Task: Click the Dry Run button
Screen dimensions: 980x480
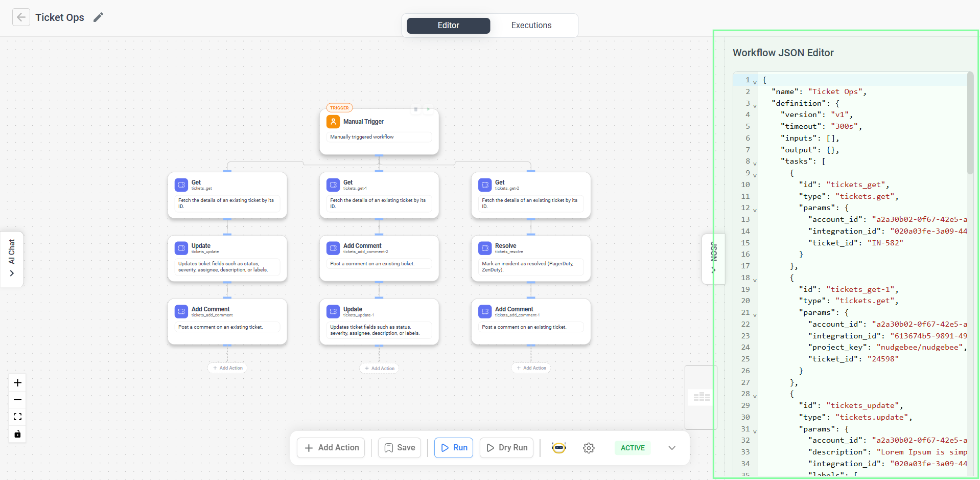Action: pyautogui.click(x=506, y=447)
